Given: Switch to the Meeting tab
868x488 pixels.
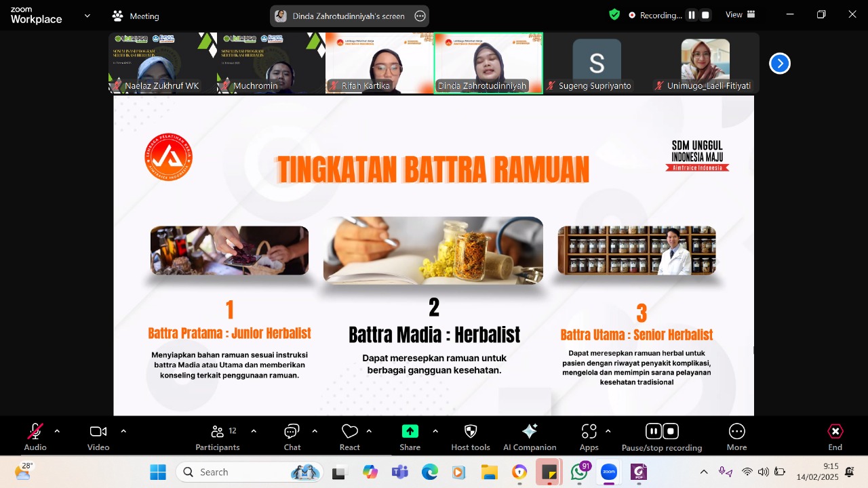Looking at the screenshot, I should point(135,16).
